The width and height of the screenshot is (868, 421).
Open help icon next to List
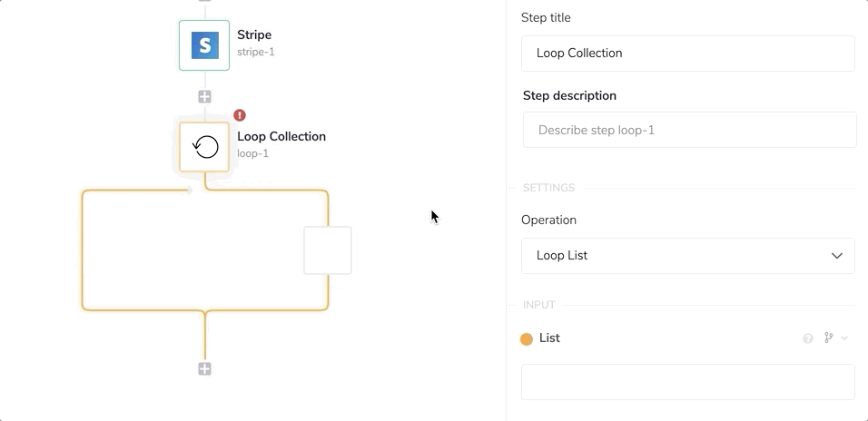[x=808, y=338]
